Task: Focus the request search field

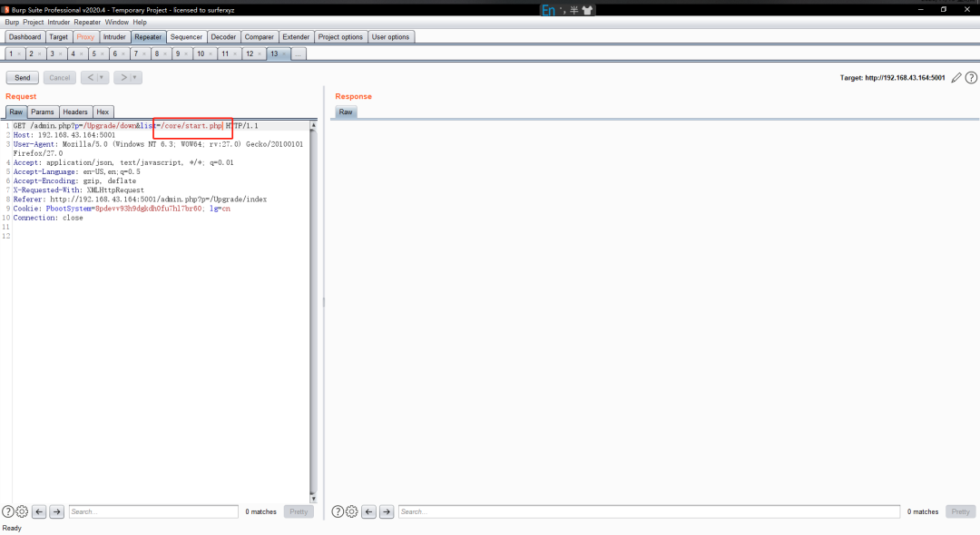Action: coord(153,511)
